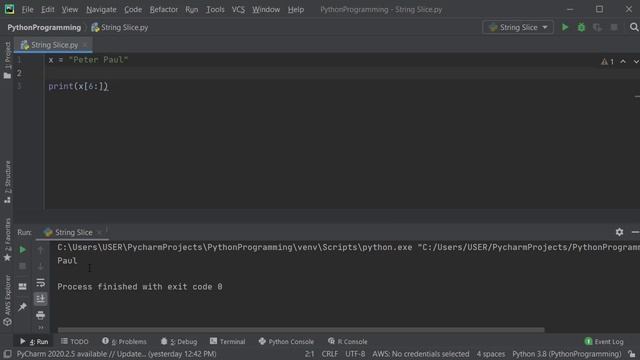The image size is (640, 360).
Task: Pin the run tab
Action: 23,307
